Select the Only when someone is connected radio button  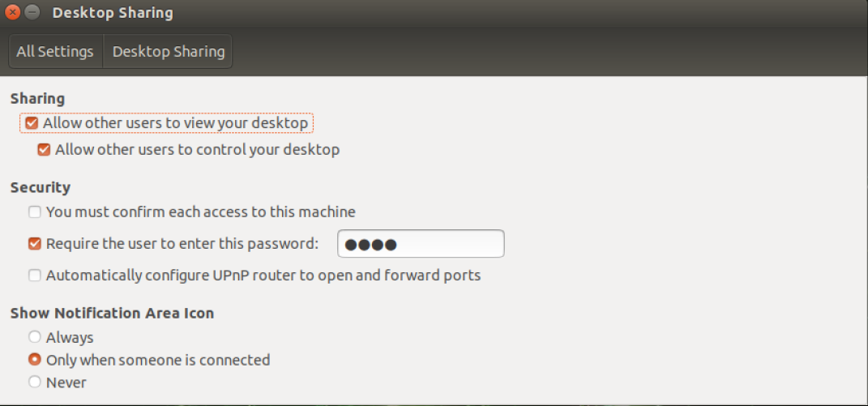[x=35, y=360]
